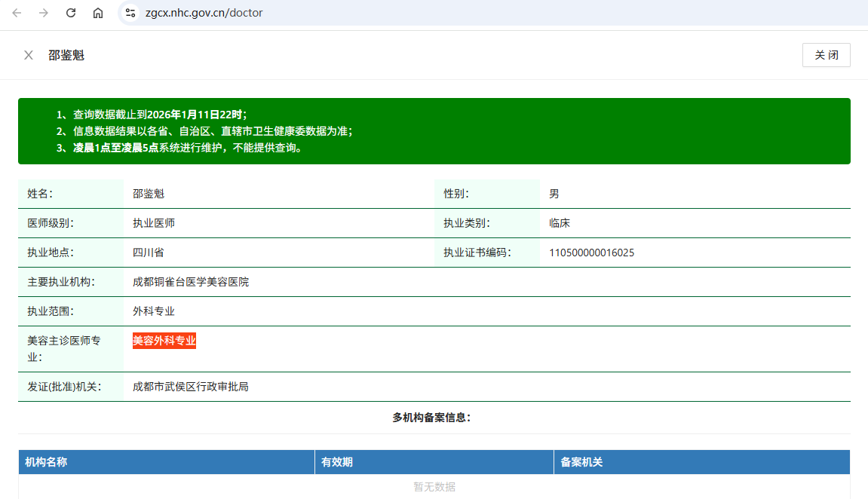Click the certificate number 110500000016025
Screen dimensions: 868x499
pos(592,253)
